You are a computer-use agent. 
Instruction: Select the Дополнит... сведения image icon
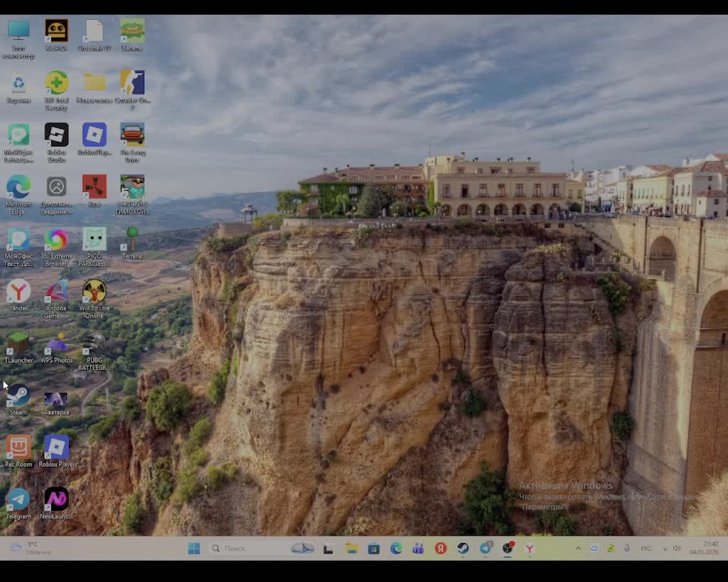pyautogui.click(x=56, y=195)
